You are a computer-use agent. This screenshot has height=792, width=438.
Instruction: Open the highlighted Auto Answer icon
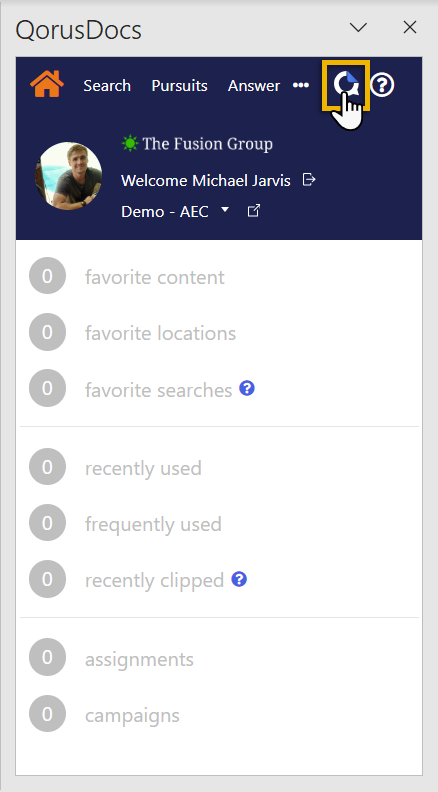tap(346, 85)
